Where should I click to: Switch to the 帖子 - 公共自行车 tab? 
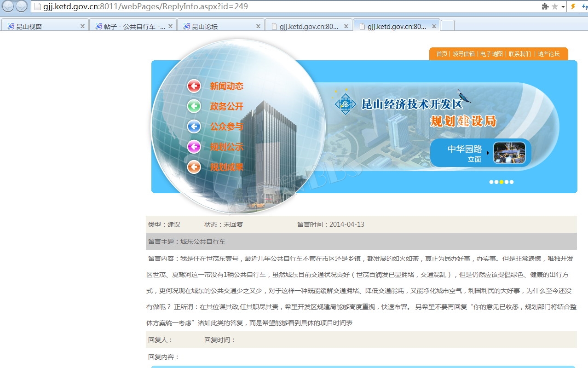click(133, 26)
